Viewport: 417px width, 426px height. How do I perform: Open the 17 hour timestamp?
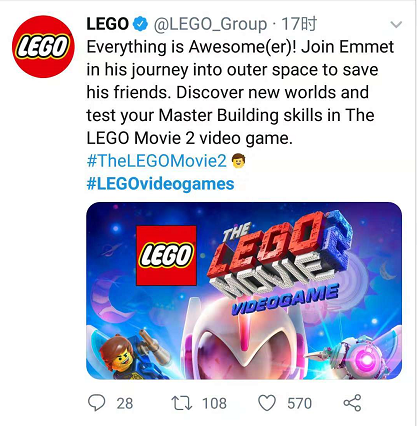[x=299, y=24]
